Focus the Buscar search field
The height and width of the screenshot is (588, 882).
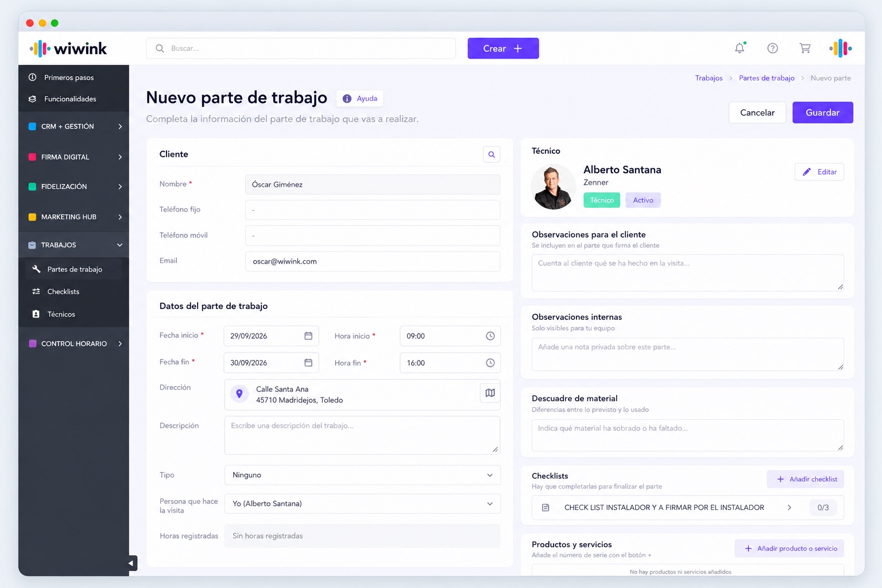pyautogui.click(x=301, y=48)
